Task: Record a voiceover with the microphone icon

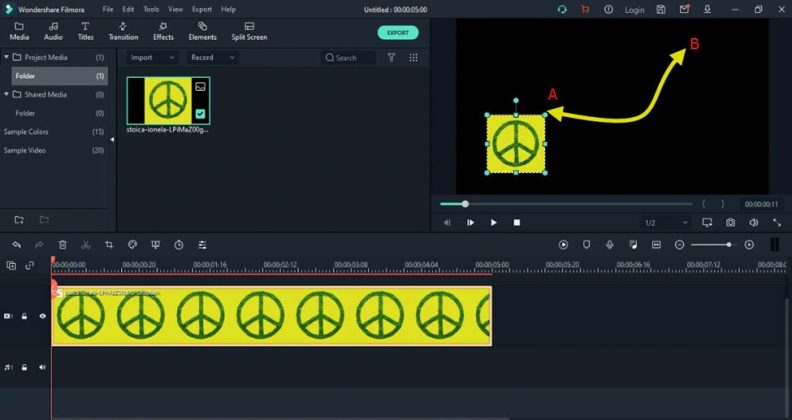Action: 610,245
